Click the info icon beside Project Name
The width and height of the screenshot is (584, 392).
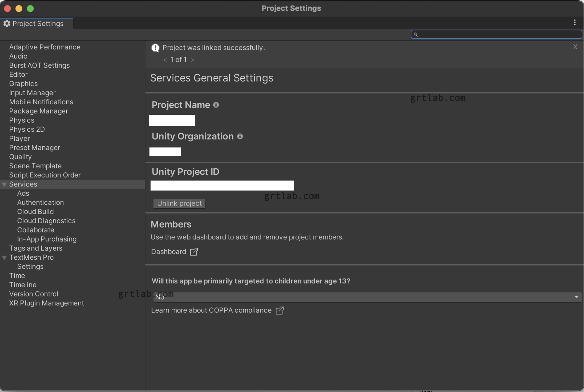coord(216,105)
